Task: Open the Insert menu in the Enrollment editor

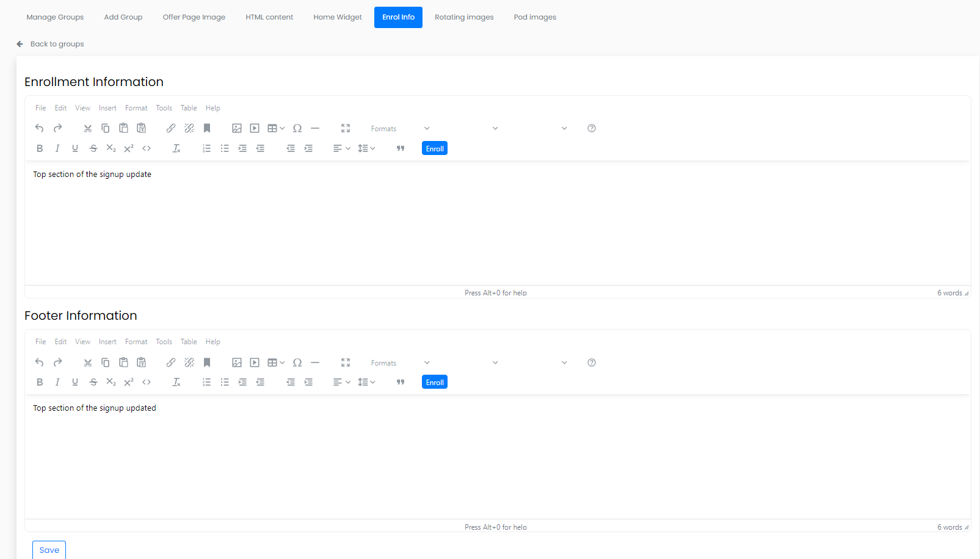Action: 107,107
